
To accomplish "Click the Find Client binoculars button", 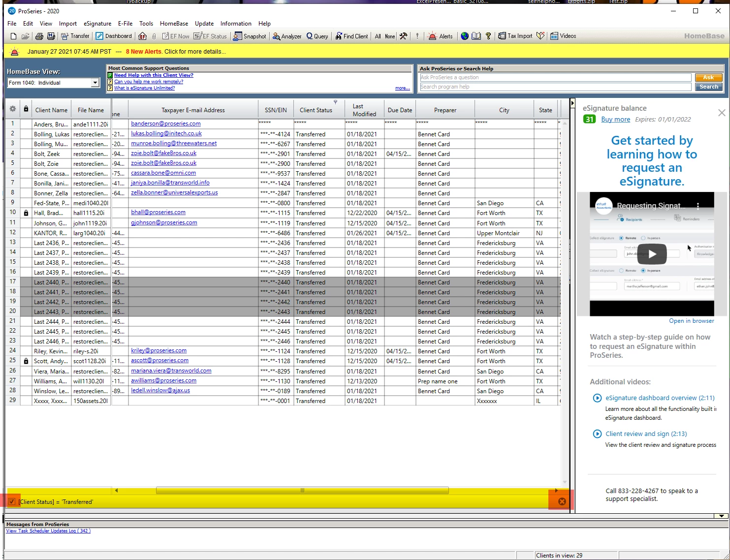I will pos(352,36).
